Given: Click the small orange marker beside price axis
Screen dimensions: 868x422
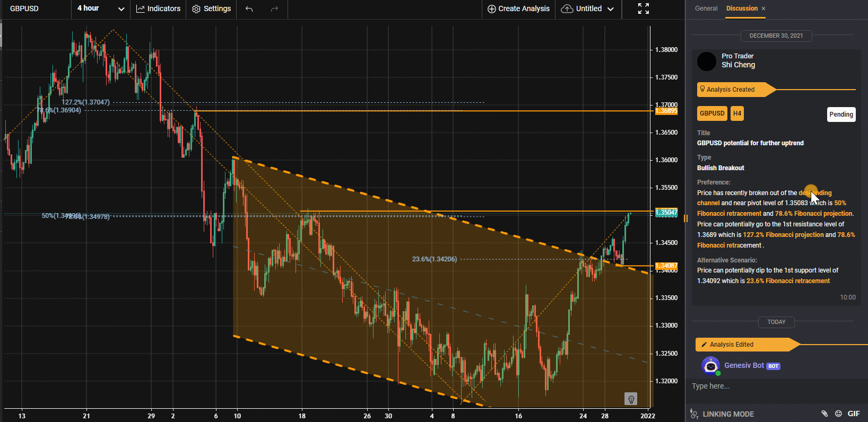Looking at the screenshot, I should click(x=685, y=218).
